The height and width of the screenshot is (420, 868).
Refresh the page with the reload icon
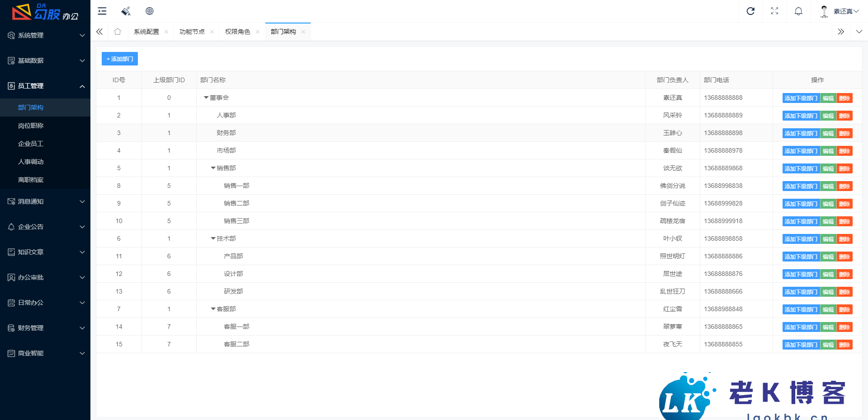tap(750, 11)
